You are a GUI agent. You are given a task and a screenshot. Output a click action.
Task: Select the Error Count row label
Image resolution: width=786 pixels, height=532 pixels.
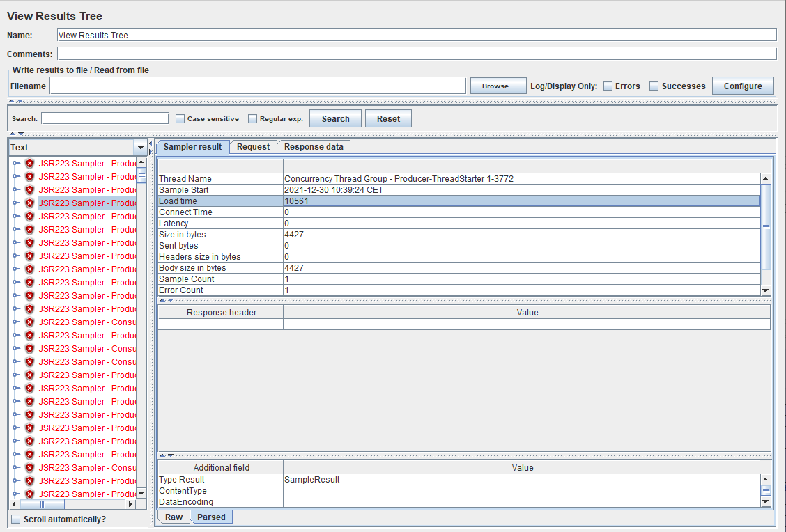(181, 290)
